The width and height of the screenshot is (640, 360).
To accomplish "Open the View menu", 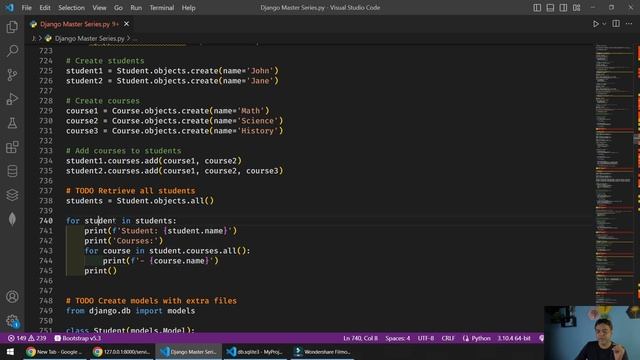I will click(x=99, y=8).
